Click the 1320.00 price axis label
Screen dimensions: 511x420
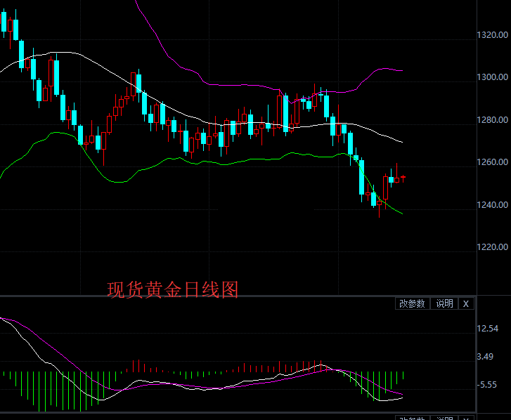pos(492,35)
